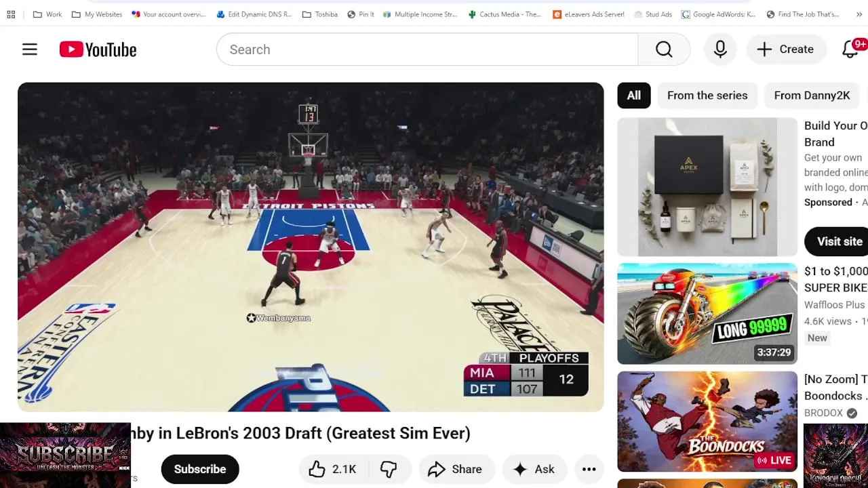Click the [No Zoom] Boondocks video title

click(835, 387)
